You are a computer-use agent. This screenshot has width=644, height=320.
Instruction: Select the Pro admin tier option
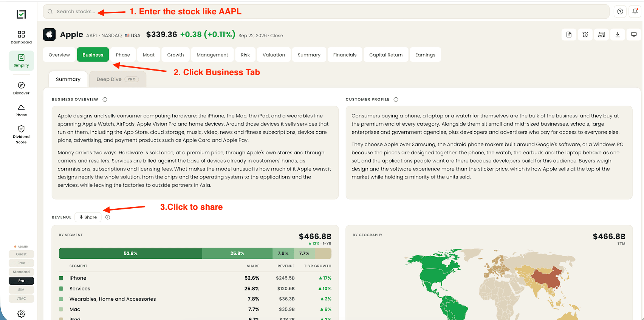tap(21, 281)
